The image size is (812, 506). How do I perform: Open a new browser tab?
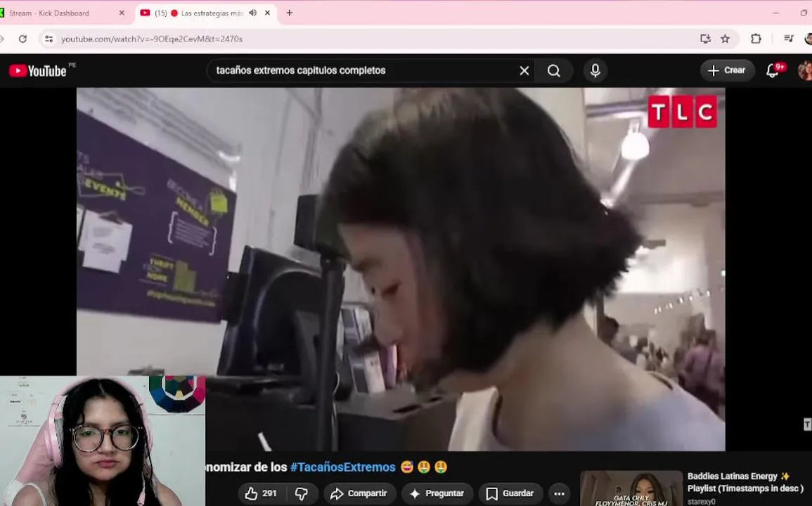coord(290,13)
